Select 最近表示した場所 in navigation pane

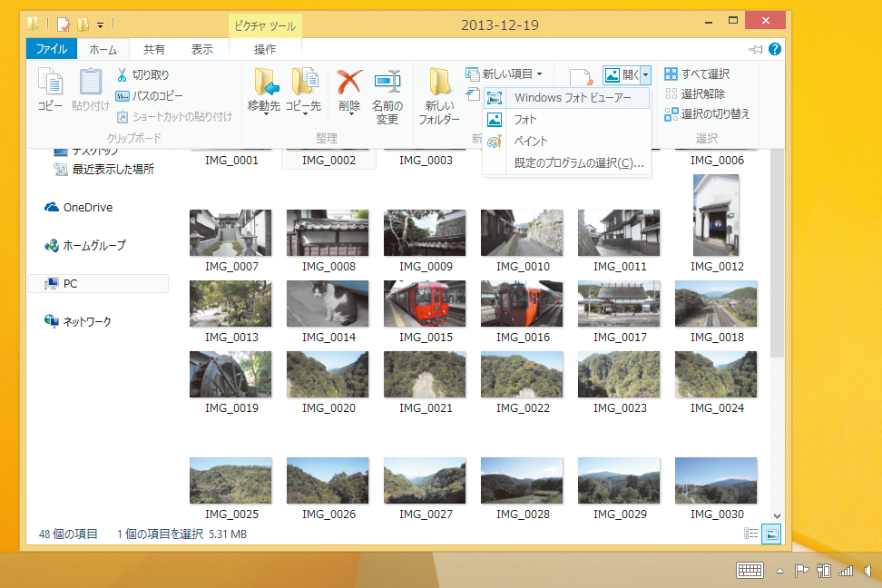(x=104, y=170)
